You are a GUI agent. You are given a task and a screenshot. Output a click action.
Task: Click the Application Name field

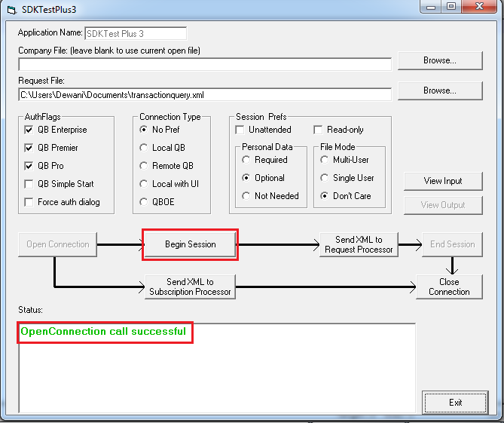(x=136, y=33)
